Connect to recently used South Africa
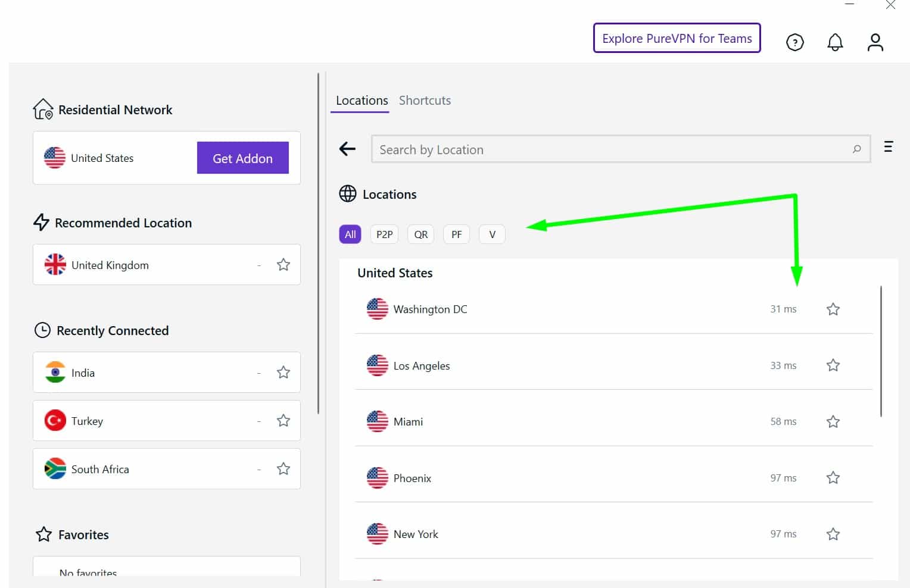The height and width of the screenshot is (588, 910). (167, 469)
